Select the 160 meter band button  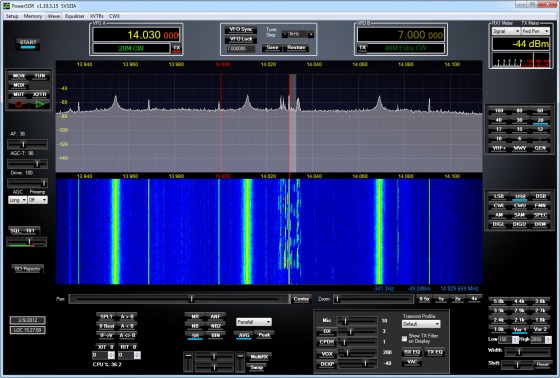[x=499, y=111]
